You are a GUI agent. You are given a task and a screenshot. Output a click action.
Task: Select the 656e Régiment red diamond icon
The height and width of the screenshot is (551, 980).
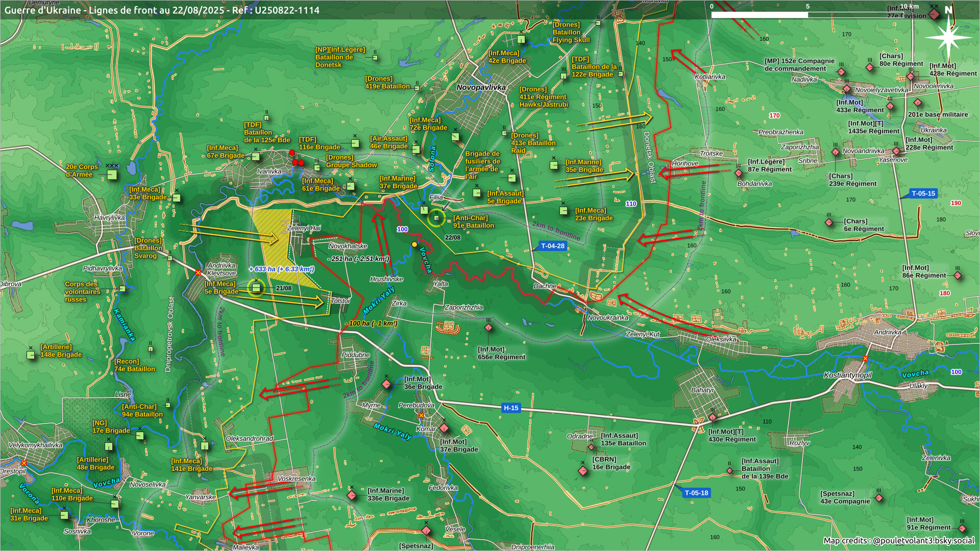pos(488,328)
